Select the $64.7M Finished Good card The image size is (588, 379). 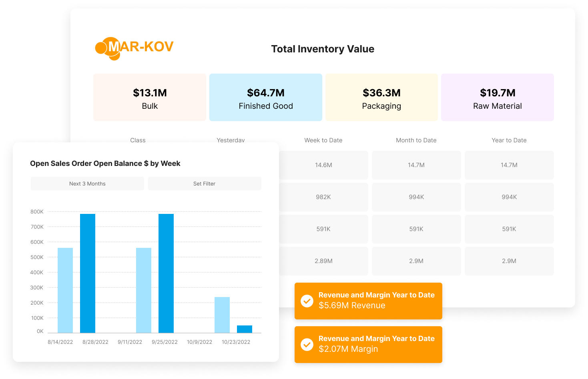point(266,97)
